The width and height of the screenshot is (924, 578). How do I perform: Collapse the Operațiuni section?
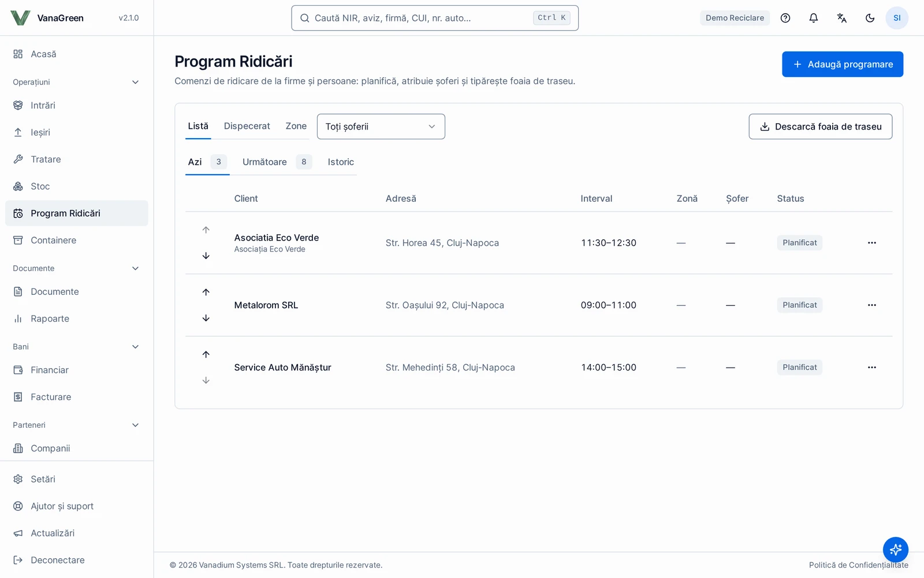(77, 82)
